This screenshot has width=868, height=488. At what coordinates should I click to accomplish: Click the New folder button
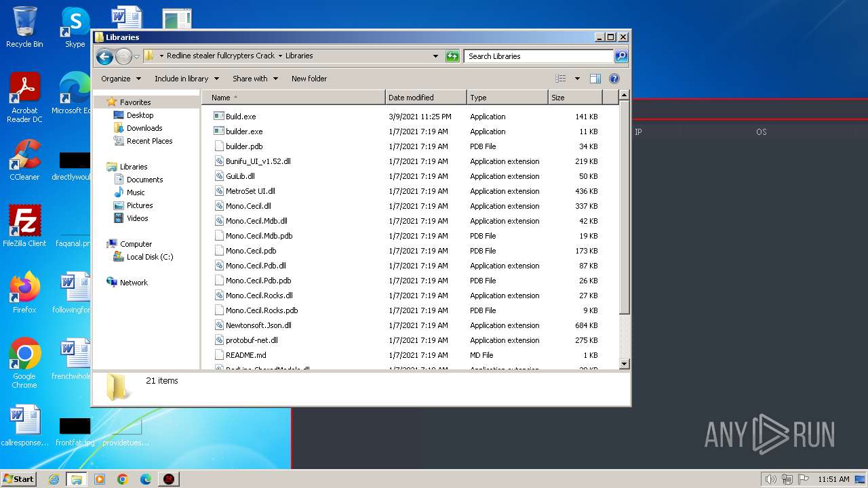(309, 79)
